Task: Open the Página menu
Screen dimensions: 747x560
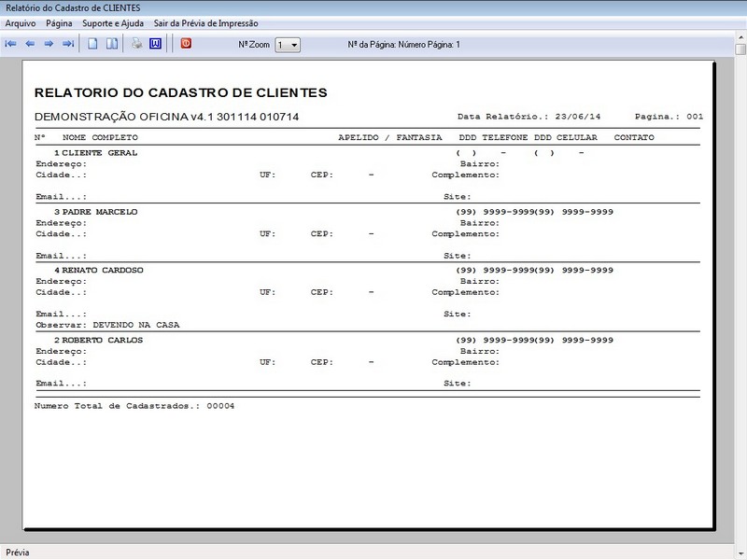Action: coord(59,21)
